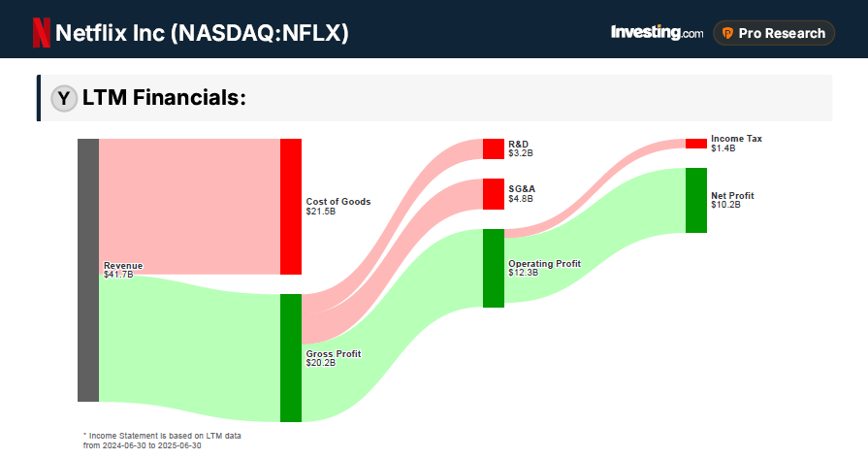
Task: Click the circled Y icon beside LTM Financials
Action: [x=64, y=98]
